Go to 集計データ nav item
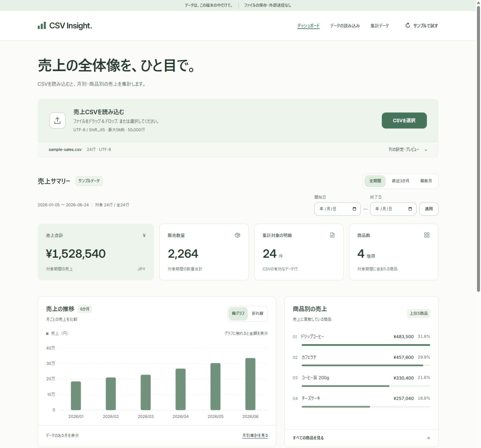481x448 pixels. point(380,26)
